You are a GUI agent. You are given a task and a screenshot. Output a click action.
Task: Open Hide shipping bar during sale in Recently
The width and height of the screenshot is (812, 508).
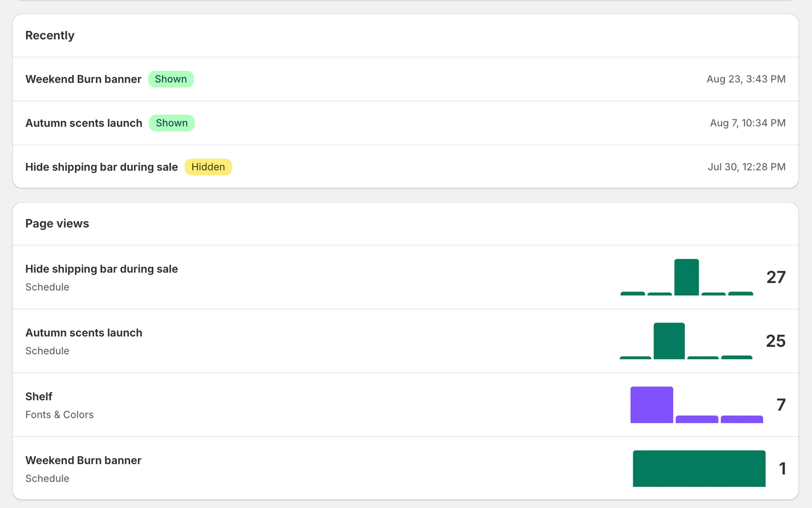pyautogui.click(x=406, y=166)
